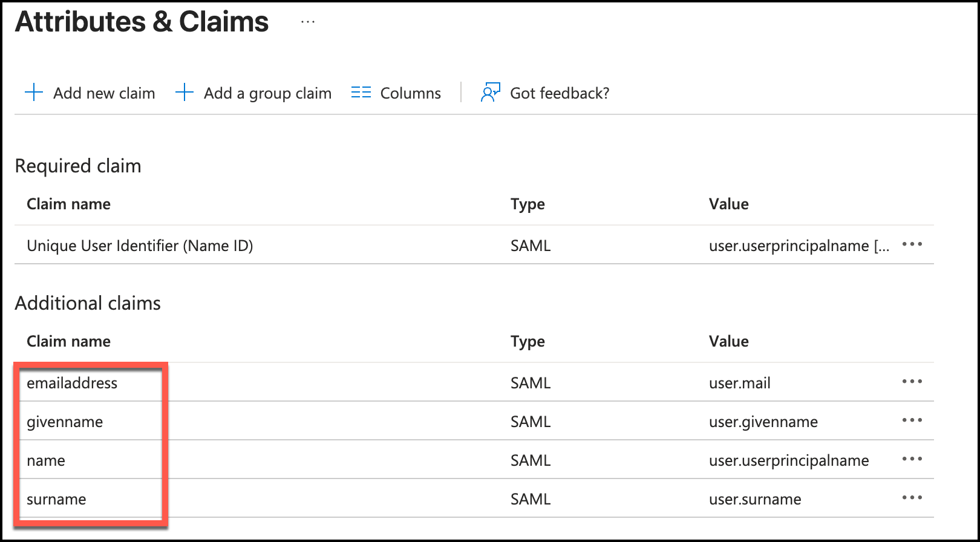
Task: Click the Claim name header under Additional claims
Action: tap(68, 341)
